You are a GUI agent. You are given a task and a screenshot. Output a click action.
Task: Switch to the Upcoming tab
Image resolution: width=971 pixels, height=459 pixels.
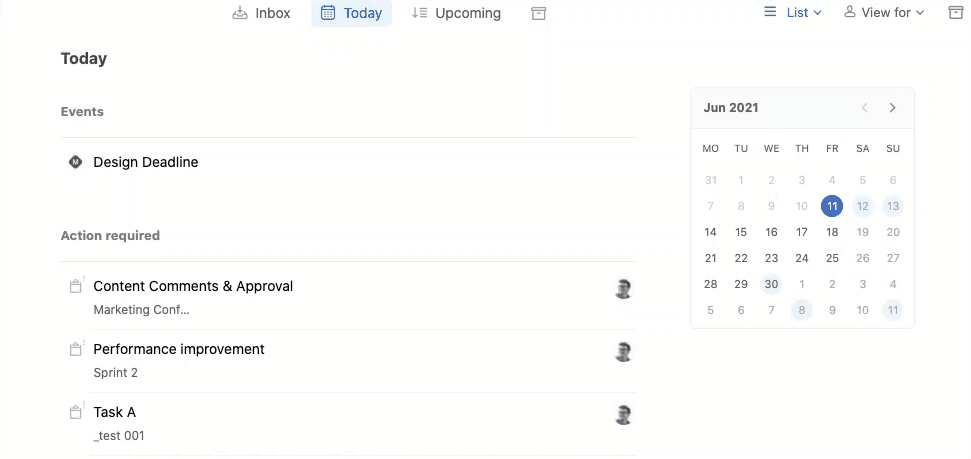456,13
